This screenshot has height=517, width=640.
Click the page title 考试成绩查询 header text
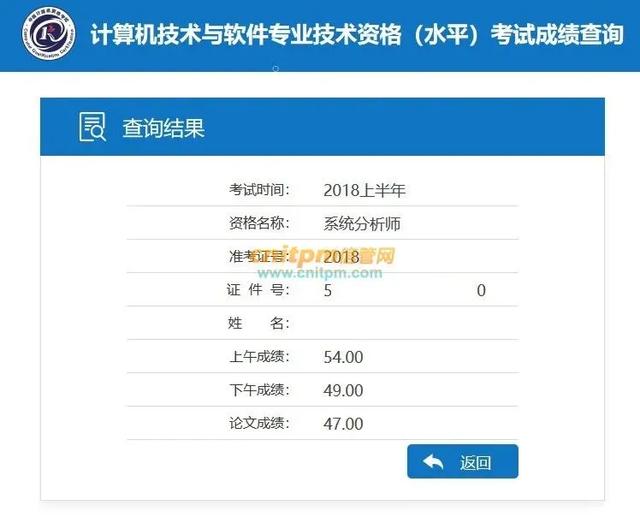[x=557, y=34]
